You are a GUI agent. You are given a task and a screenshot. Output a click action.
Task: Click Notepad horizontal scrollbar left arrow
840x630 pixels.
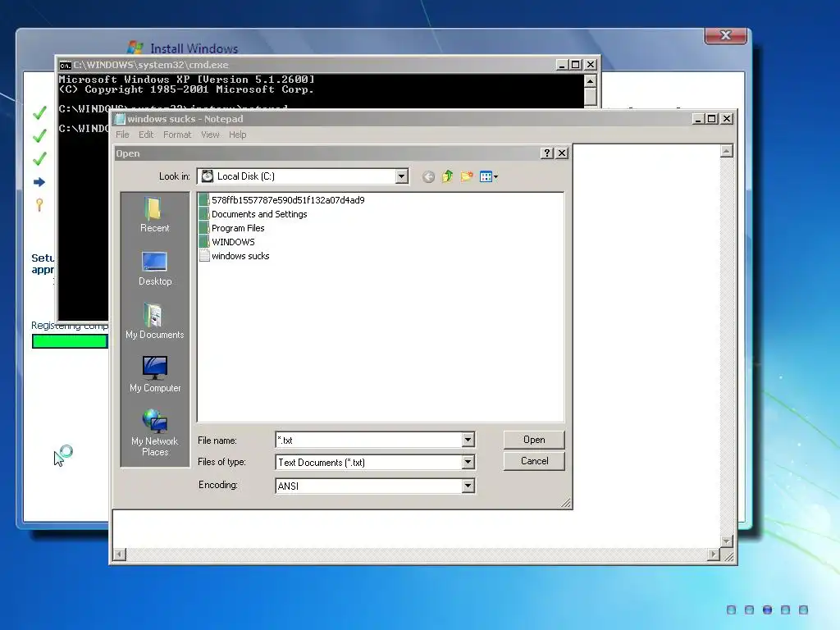pyautogui.click(x=120, y=554)
